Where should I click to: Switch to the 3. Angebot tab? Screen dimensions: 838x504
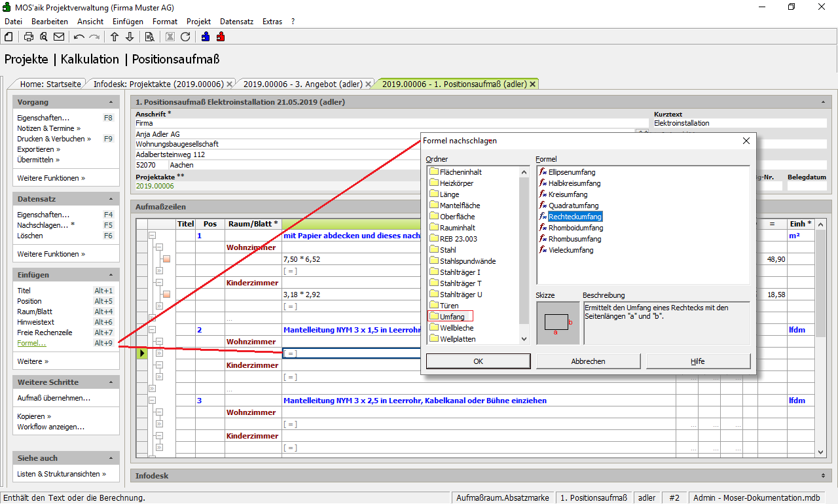click(x=302, y=84)
